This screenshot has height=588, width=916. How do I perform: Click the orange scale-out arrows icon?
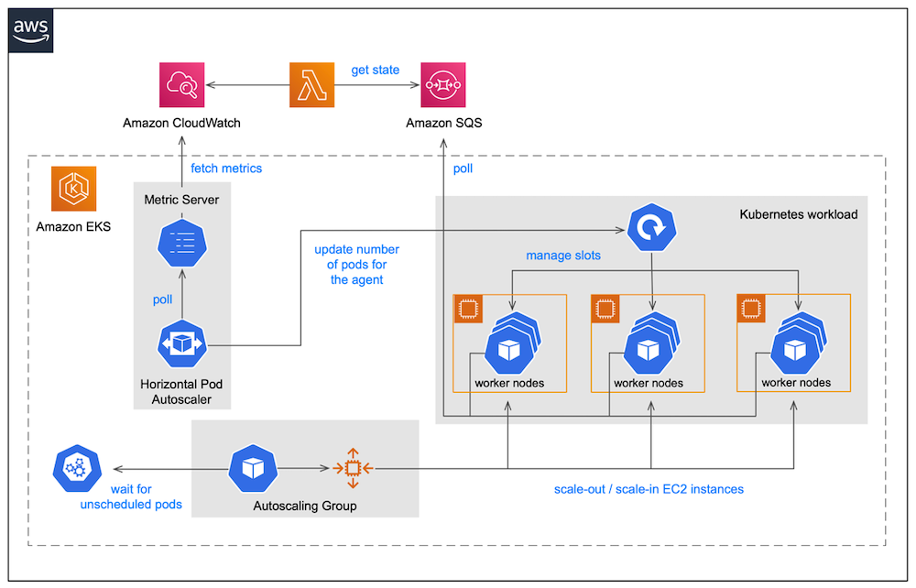[353, 467]
